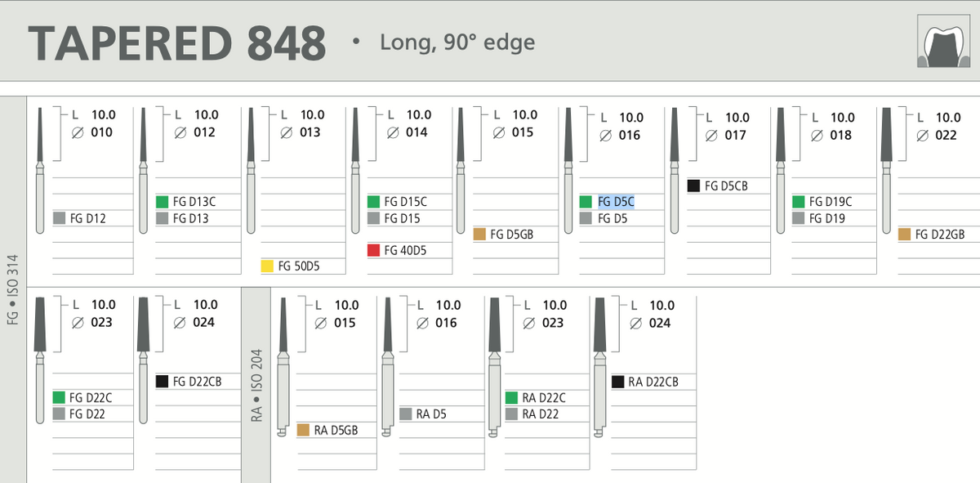
Task: Click the FG D13C product code
Action: [194, 201]
